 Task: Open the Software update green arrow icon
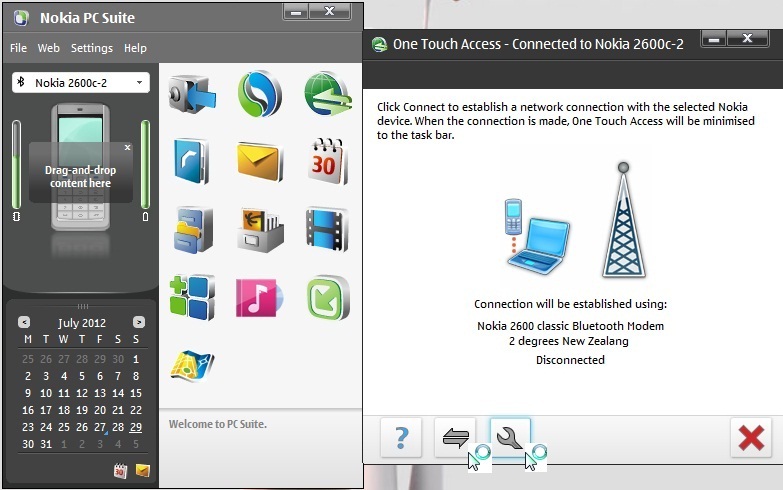coord(328,298)
